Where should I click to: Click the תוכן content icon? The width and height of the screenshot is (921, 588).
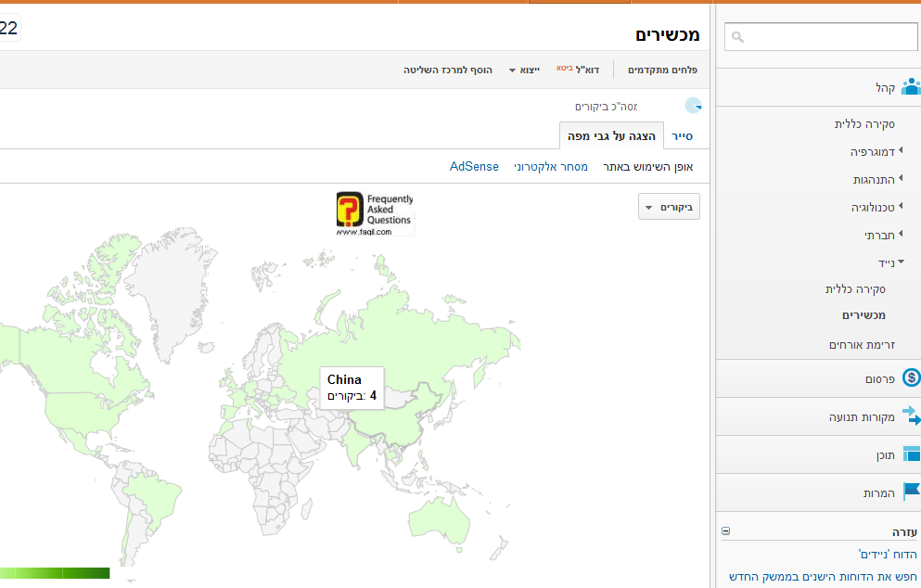tap(911, 454)
